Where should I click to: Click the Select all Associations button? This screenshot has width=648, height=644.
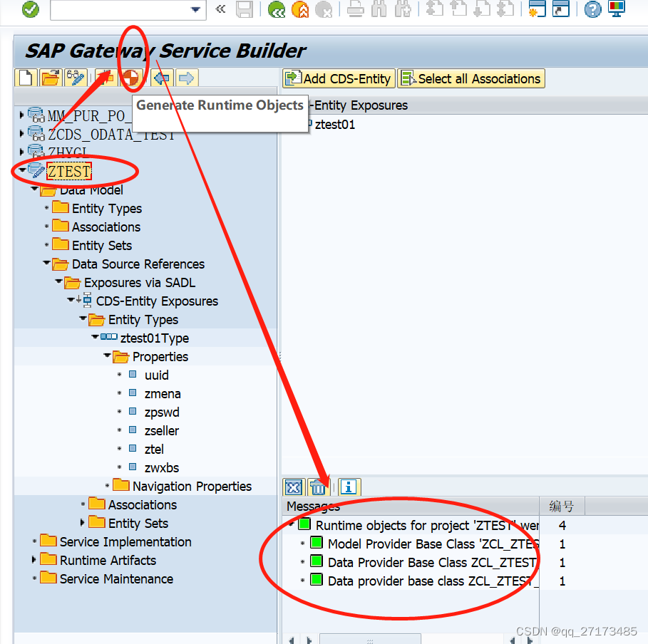point(471,78)
